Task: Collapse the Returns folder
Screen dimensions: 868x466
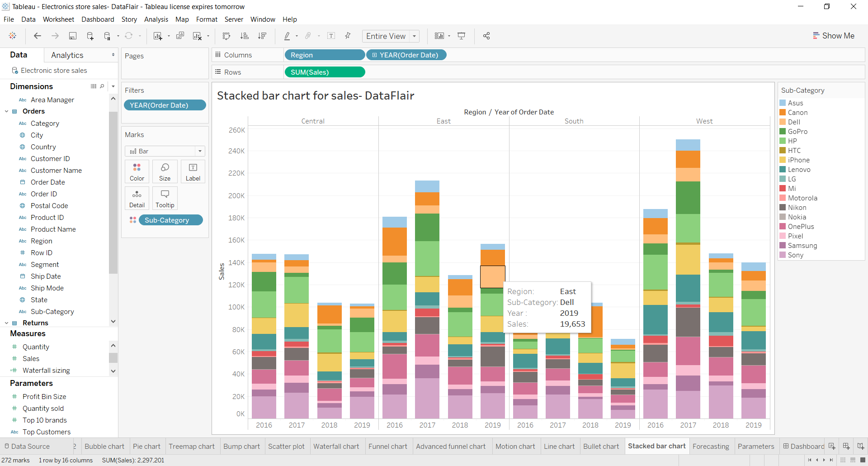Action: pyautogui.click(x=7, y=323)
